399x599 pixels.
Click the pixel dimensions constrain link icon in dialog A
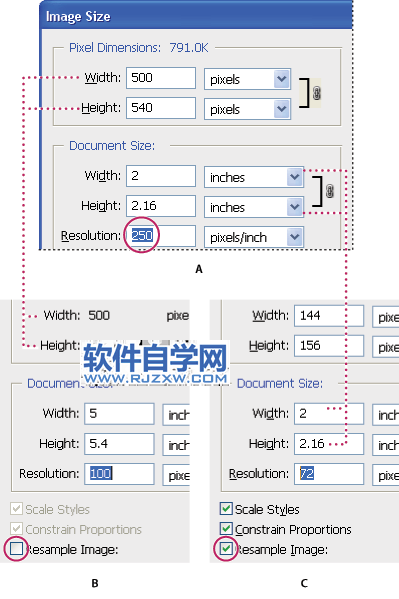pyautogui.click(x=316, y=93)
